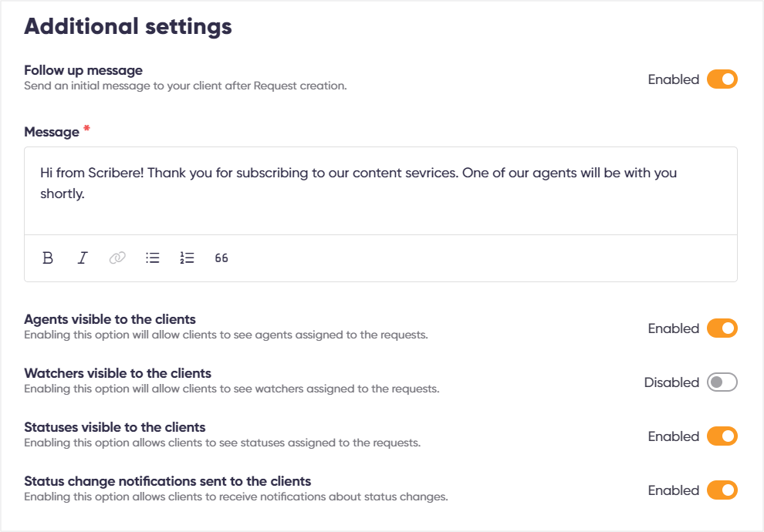This screenshot has height=532, width=764.
Task: Apply bold formatting in message editor
Action: coord(48,258)
